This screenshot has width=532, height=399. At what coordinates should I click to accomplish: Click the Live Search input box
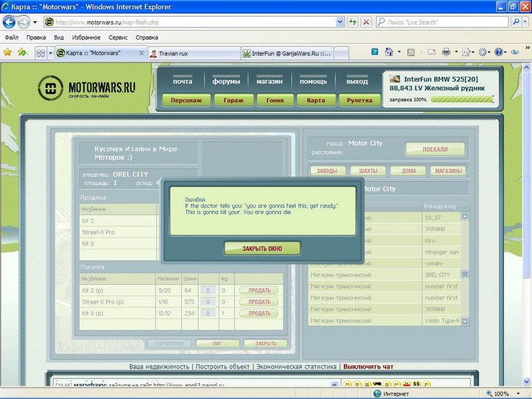click(x=442, y=22)
